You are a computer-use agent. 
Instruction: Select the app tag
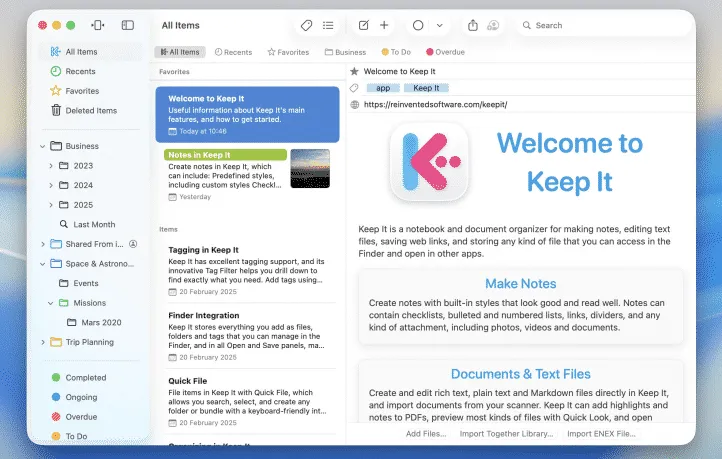[x=383, y=88]
